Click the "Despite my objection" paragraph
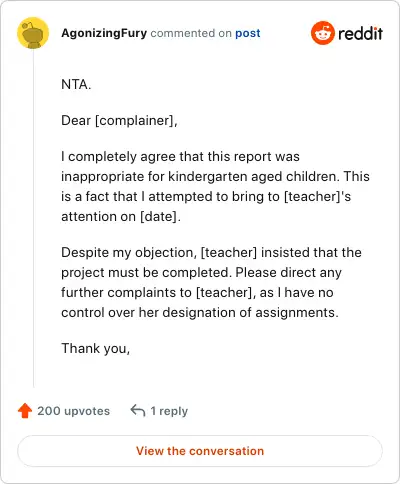This screenshot has width=400, height=484. click(211, 282)
